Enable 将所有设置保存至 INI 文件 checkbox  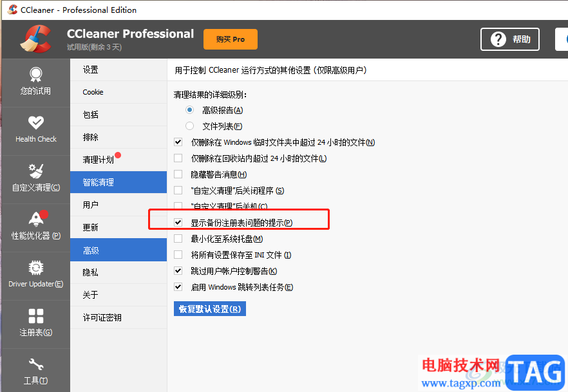[x=178, y=255]
